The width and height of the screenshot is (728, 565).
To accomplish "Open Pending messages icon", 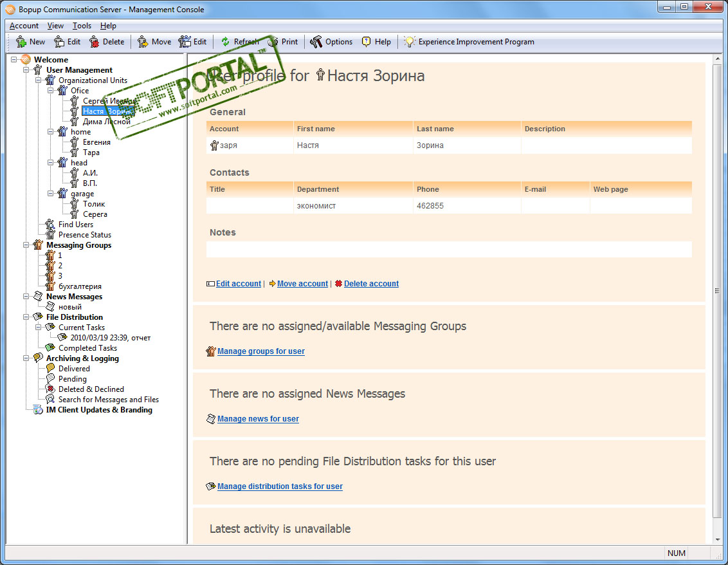I will pyautogui.click(x=50, y=378).
